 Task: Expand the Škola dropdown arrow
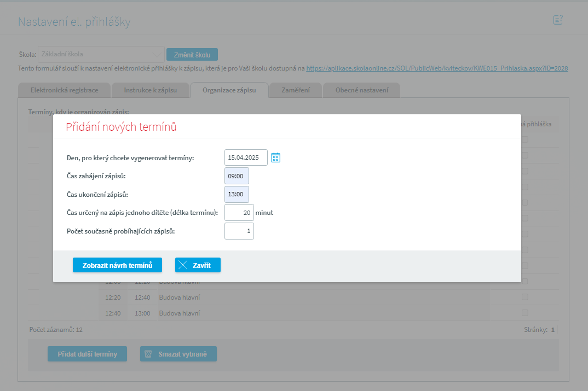157,54
